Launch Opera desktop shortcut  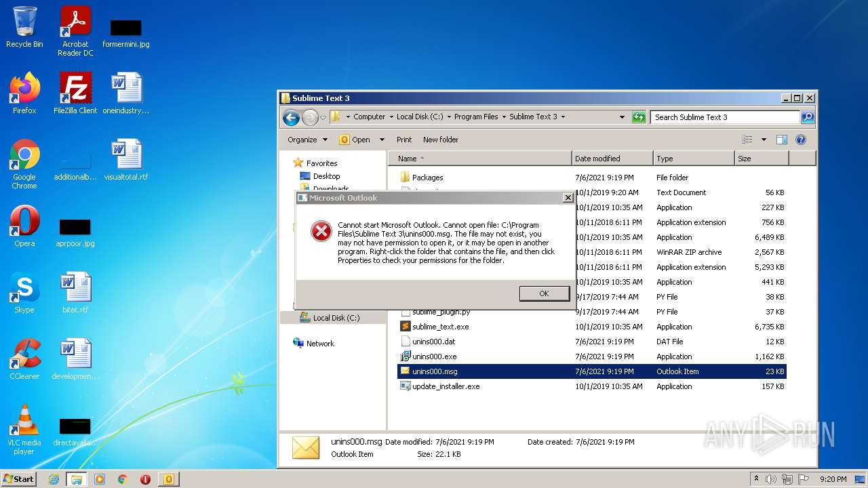pyautogui.click(x=24, y=226)
